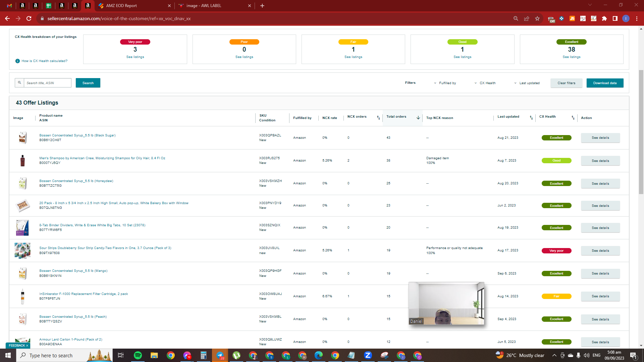
Task: Open Armour Lard Carton product link
Action: click(71, 340)
